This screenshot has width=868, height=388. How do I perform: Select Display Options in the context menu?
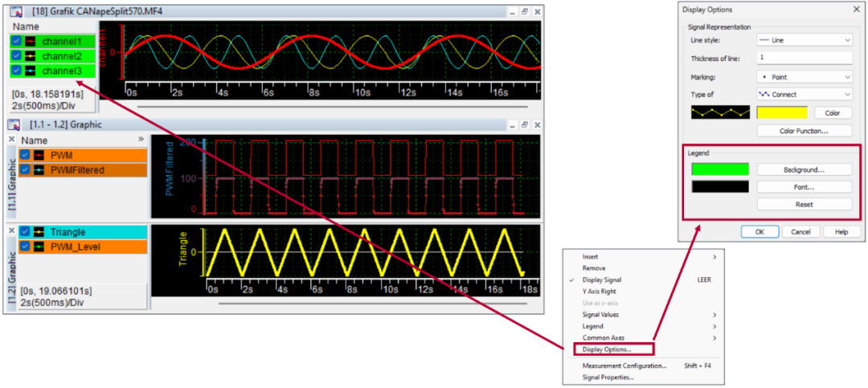tap(607, 349)
